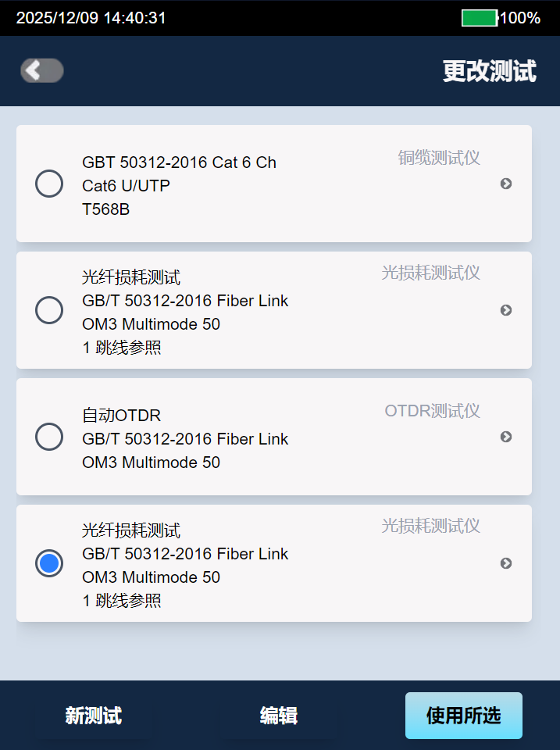The height and width of the screenshot is (750, 560).
Task: Select the 自动OTDR test radio button
Action: point(49,437)
